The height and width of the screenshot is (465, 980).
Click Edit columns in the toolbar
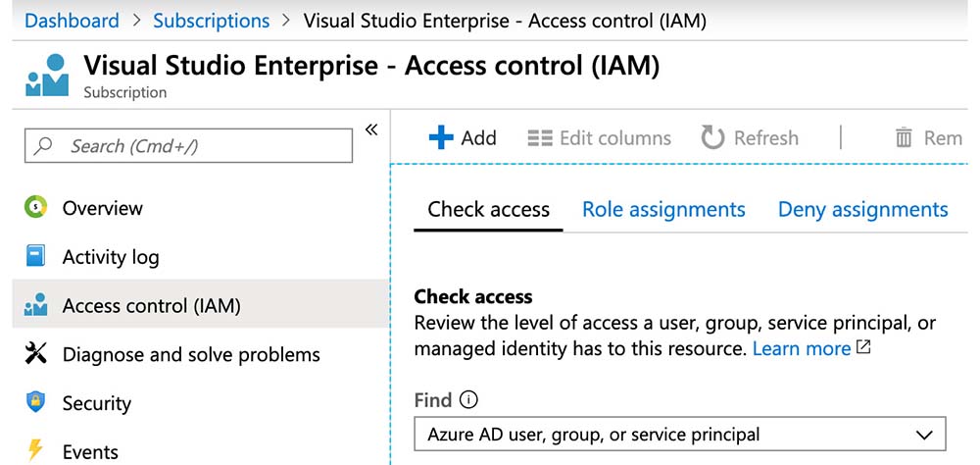(599, 138)
